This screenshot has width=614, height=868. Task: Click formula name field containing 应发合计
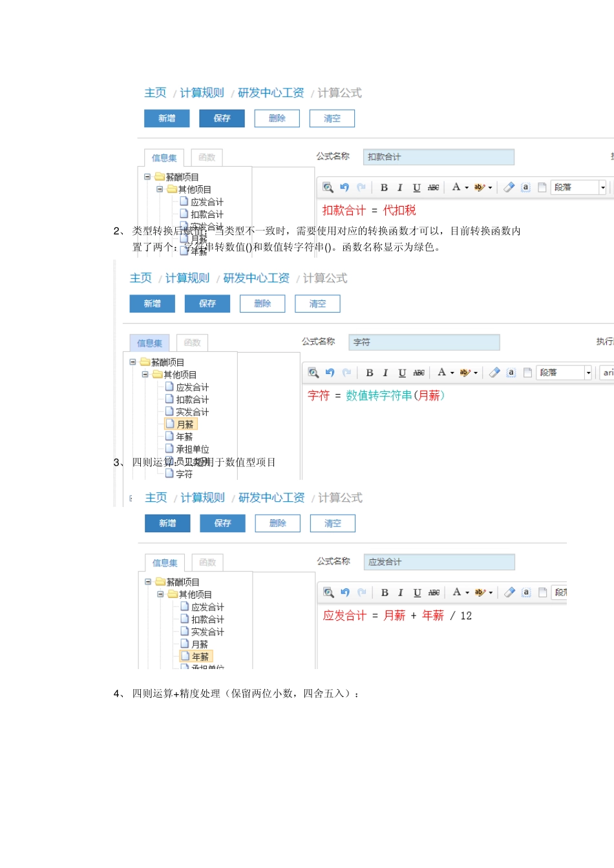[439, 562]
